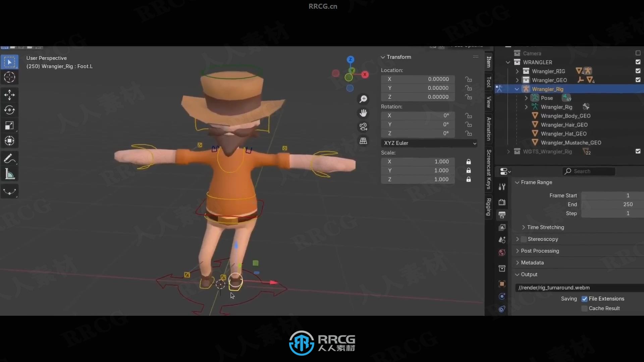Switch to the Rigging sidebar tab

coord(489,207)
